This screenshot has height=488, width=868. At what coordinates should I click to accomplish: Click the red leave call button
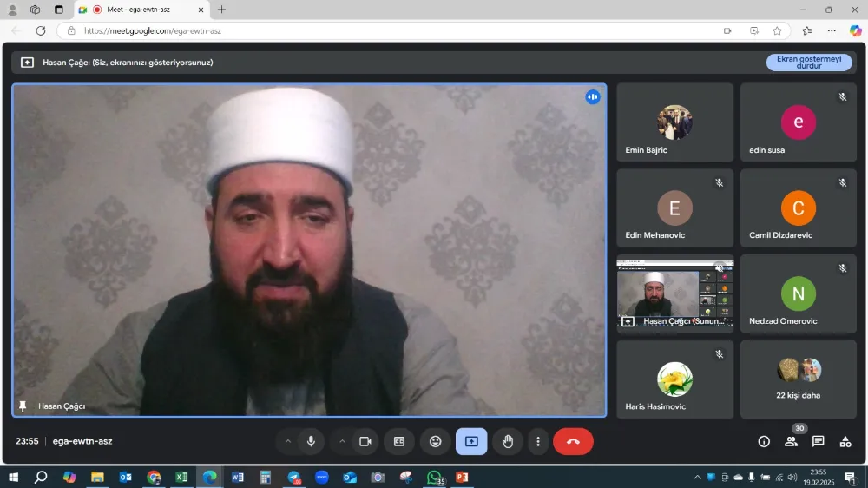coord(573,441)
